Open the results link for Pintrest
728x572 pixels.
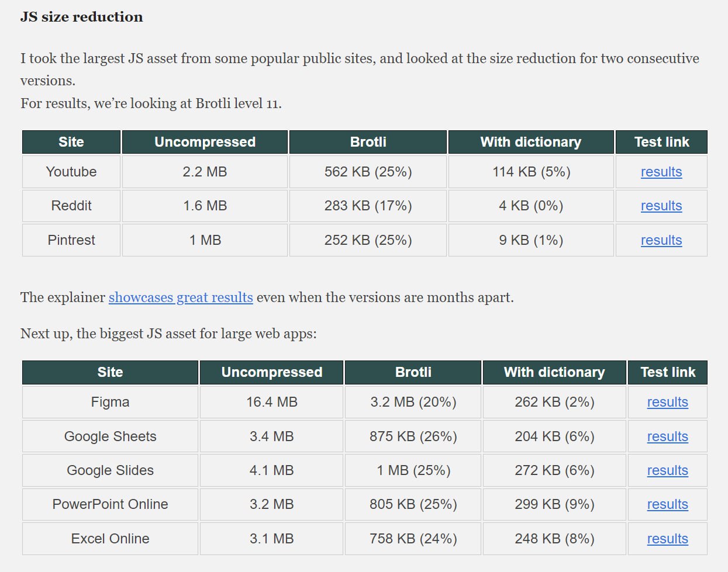(x=661, y=240)
